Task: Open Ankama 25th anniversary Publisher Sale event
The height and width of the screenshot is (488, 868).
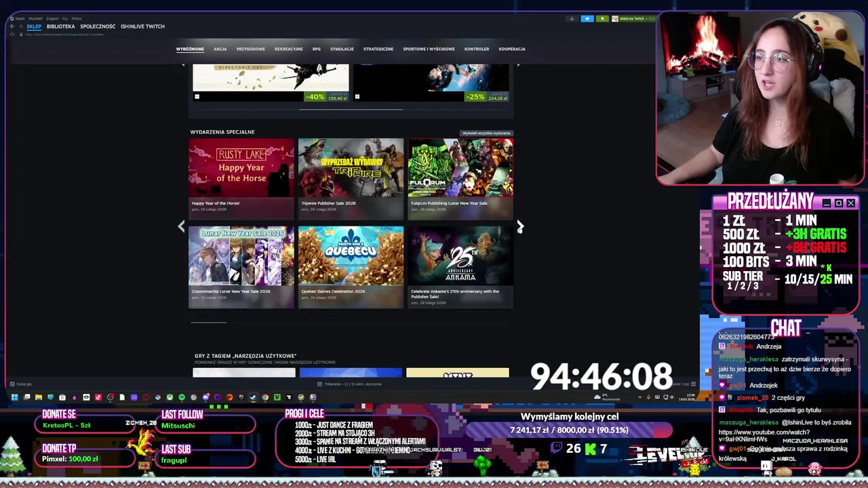Action: 460,267
